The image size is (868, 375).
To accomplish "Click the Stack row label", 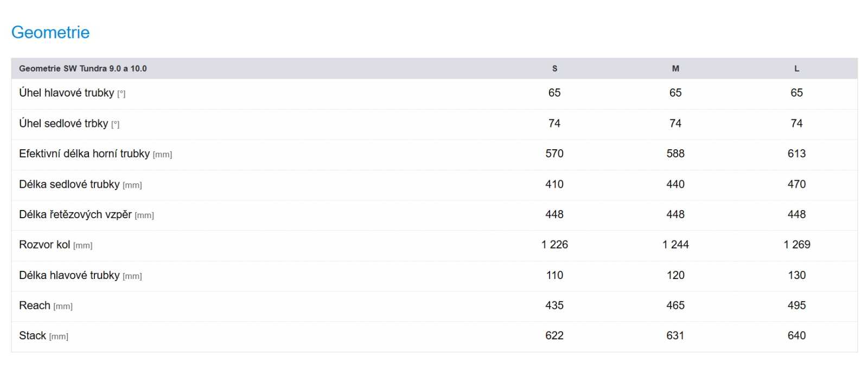I will point(33,336).
